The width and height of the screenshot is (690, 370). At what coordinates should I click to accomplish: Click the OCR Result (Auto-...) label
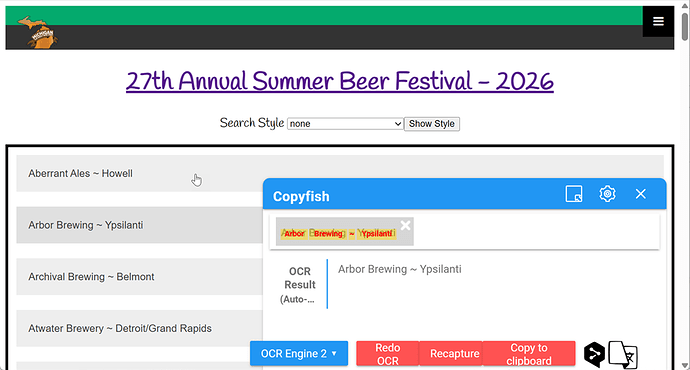299,285
